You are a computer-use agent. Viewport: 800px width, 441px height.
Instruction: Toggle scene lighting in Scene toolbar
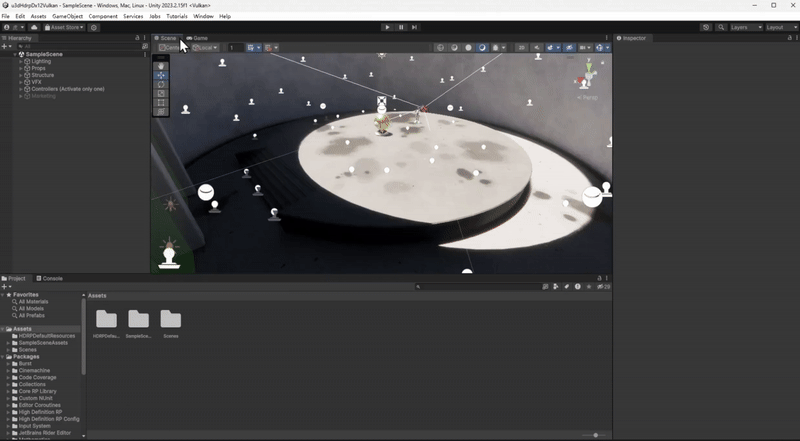535,47
